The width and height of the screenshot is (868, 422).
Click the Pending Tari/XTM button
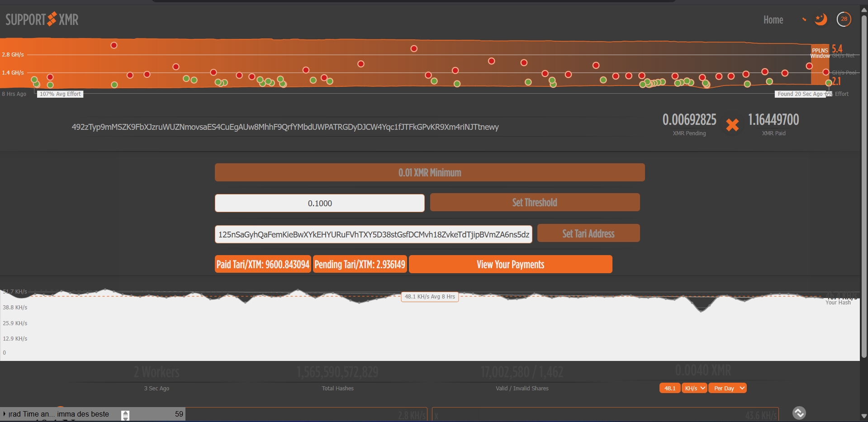pyautogui.click(x=360, y=264)
